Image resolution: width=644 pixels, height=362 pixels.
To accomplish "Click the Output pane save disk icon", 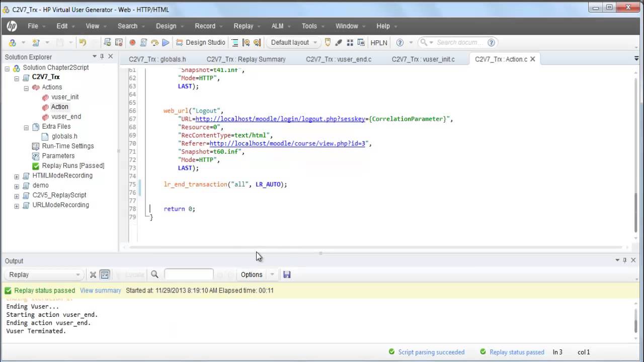I will coord(287,275).
